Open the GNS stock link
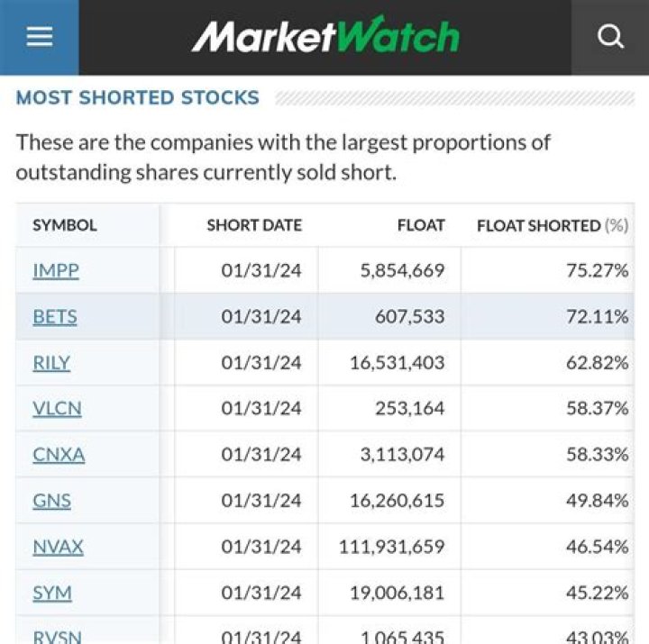The image size is (649, 644). click(51, 501)
